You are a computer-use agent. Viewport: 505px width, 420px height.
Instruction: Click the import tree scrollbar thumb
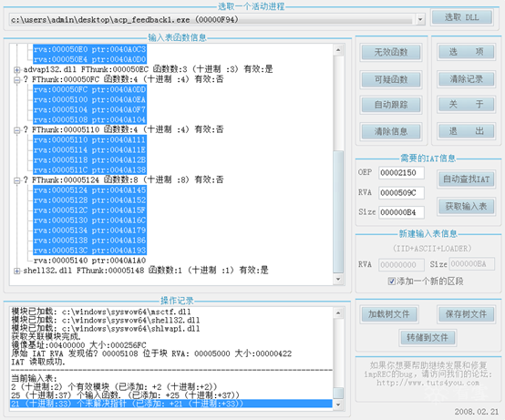(x=338, y=211)
